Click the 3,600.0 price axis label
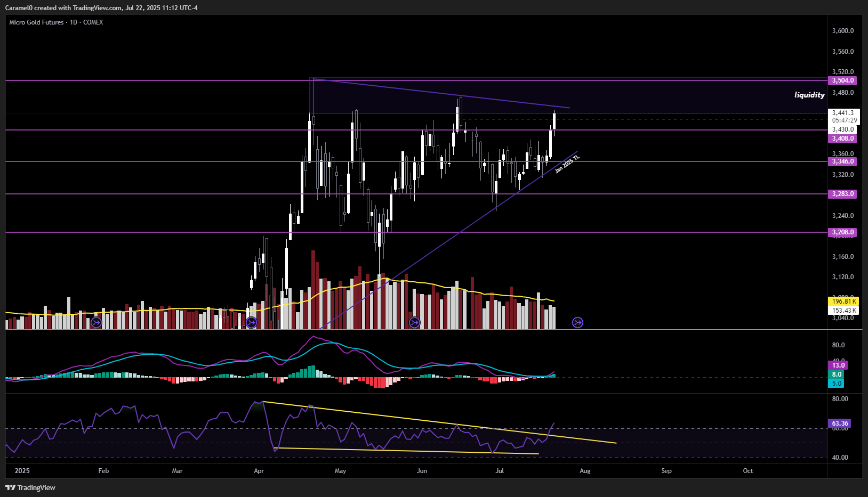Viewport: 868px width, 497px height. 843,31
